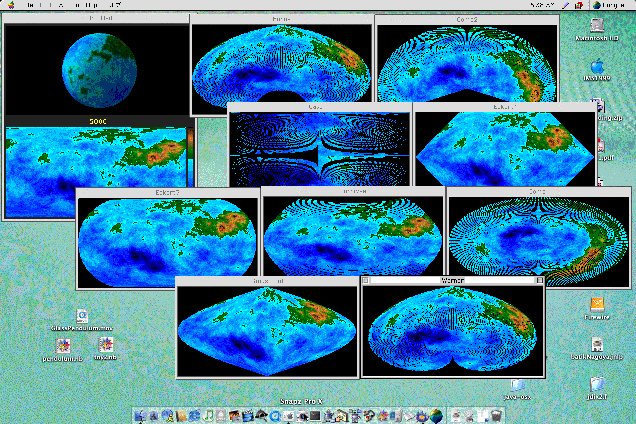Select the pendulum.nb notebook icon
This screenshot has height=424, width=636.
[x=63, y=350]
